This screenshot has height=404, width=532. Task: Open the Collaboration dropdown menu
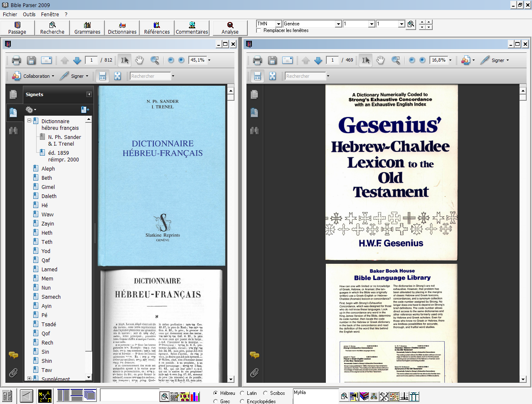[x=33, y=76]
